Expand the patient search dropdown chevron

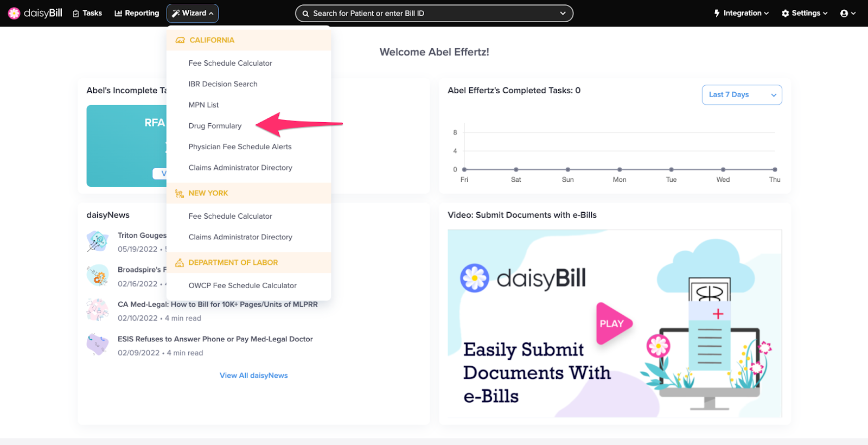563,13
